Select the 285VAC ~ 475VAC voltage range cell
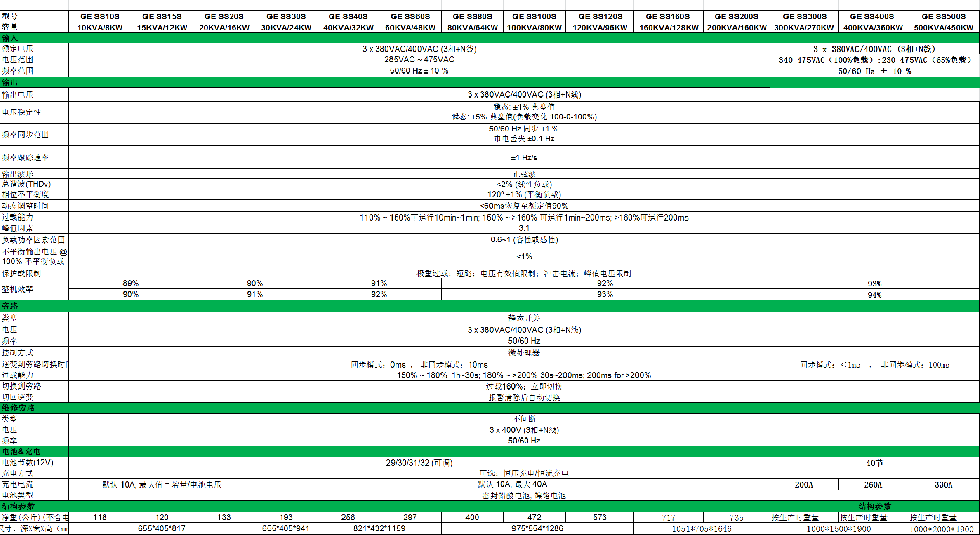 click(419, 60)
